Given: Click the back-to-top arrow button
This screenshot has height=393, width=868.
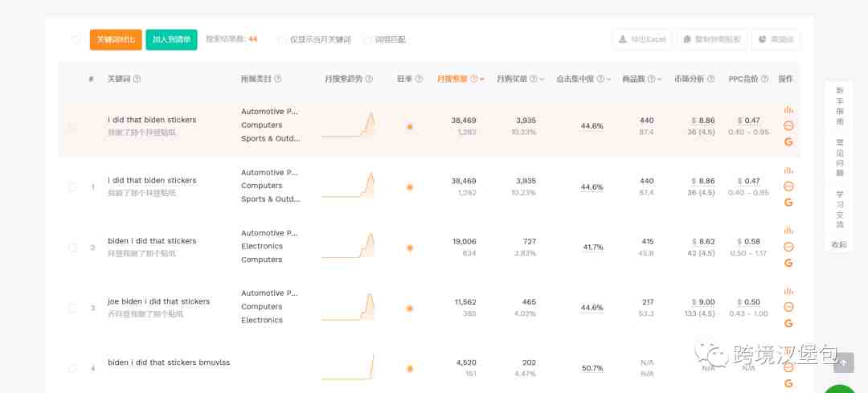Looking at the screenshot, I should [844, 362].
